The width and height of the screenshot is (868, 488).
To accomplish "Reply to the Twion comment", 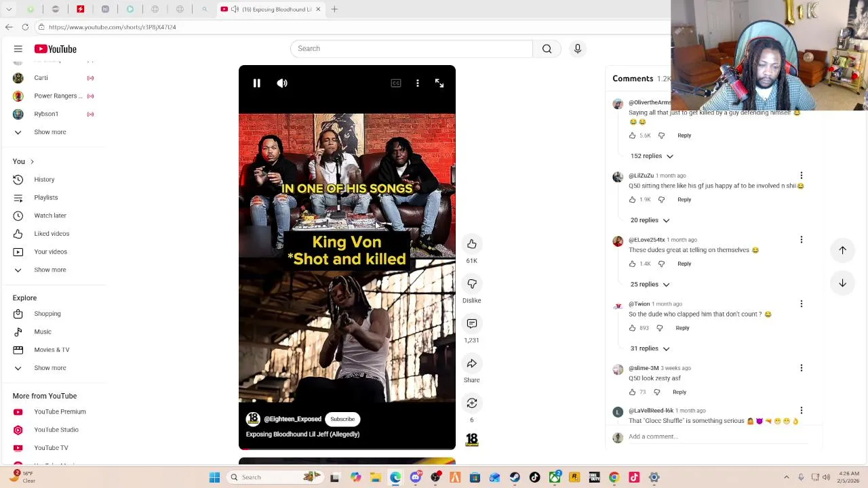I will pos(682,328).
